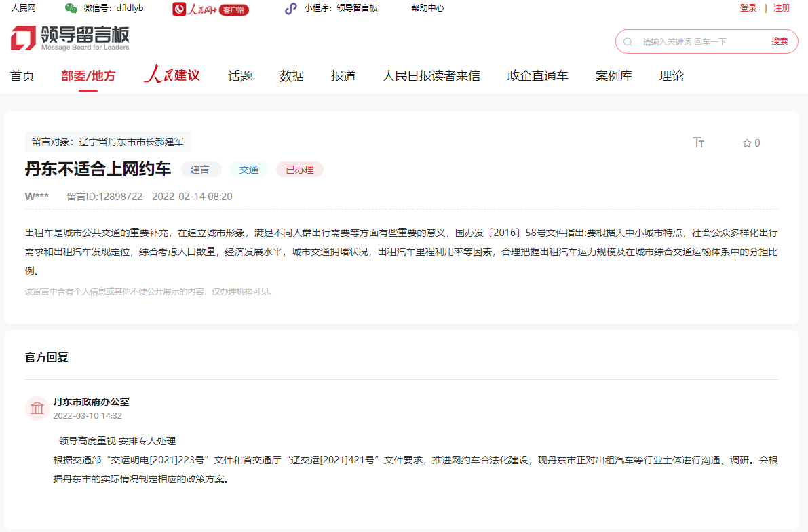Open the 人民网+ 客户端 app badge
Viewport: 808px width, 532px height.
click(x=210, y=9)
